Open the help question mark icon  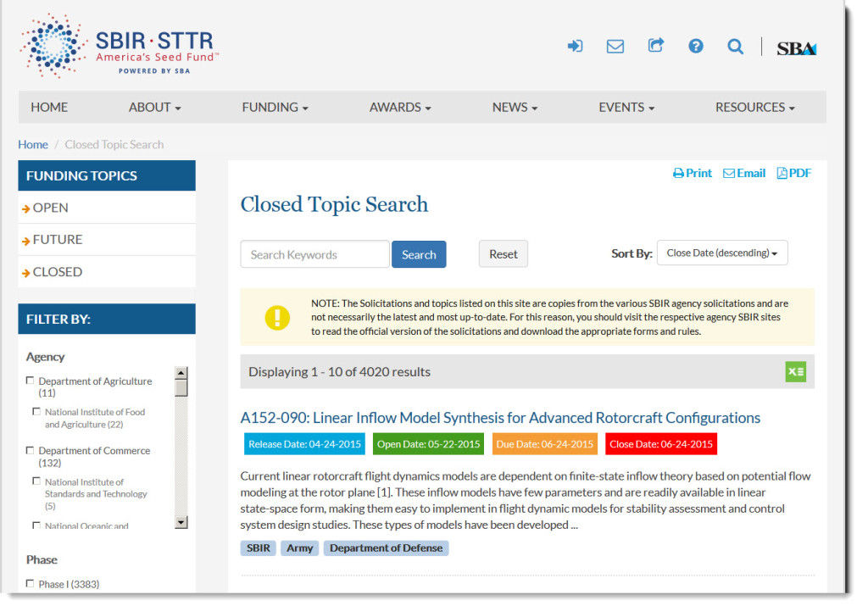click(696, 47)
